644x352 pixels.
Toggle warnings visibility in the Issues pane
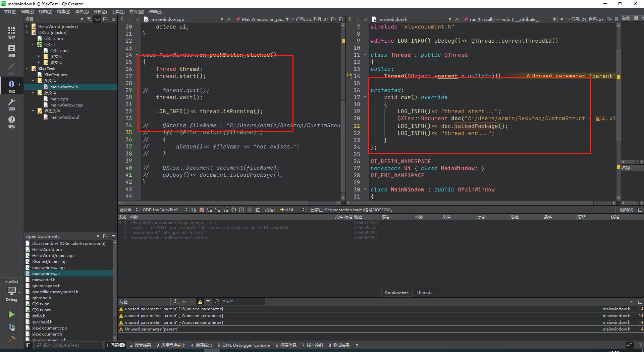click(200, 302)
